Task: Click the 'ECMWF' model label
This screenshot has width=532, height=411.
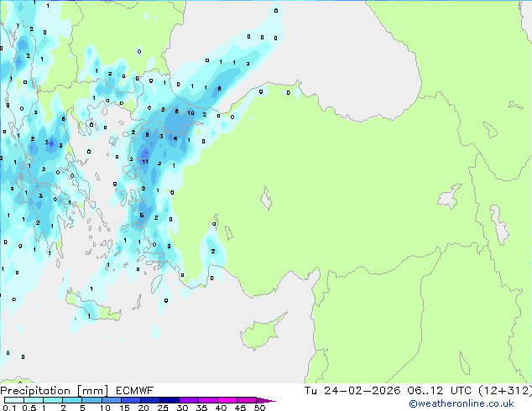Action: point(135,391)
